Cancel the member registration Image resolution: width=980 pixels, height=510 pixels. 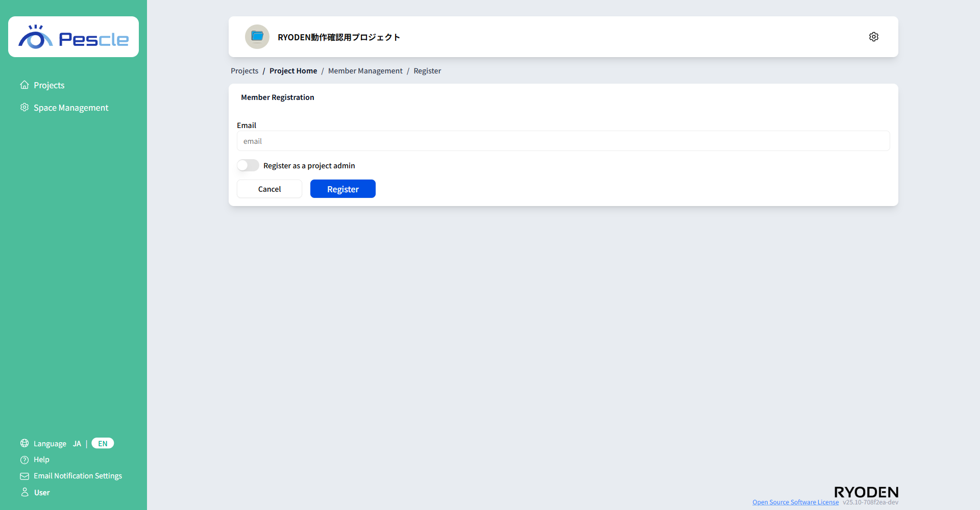[269, 189]
